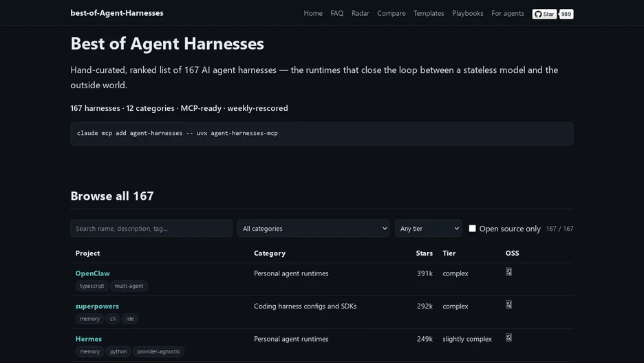Screen dimensions: 644x363
Task: Open the FAQ page
Action: coord(336,13)
